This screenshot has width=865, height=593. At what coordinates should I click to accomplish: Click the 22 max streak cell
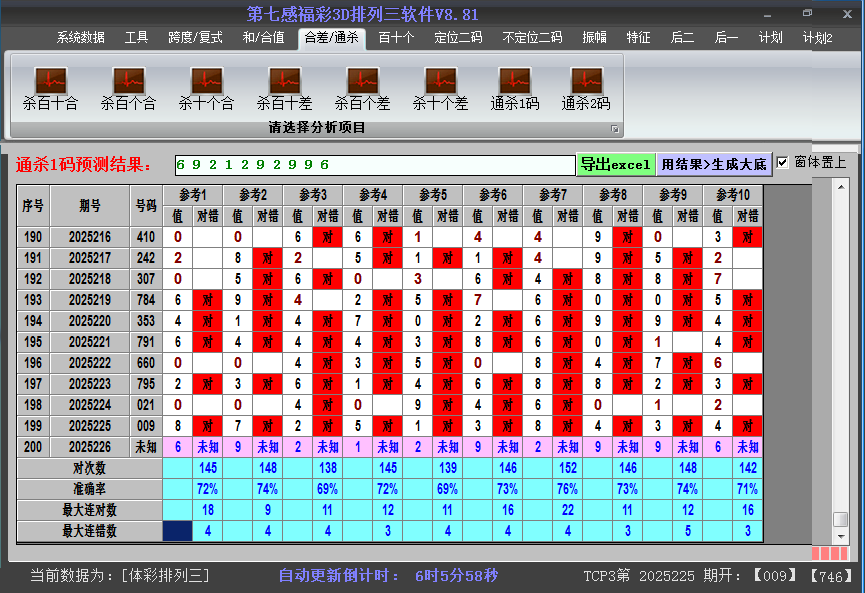568,510
